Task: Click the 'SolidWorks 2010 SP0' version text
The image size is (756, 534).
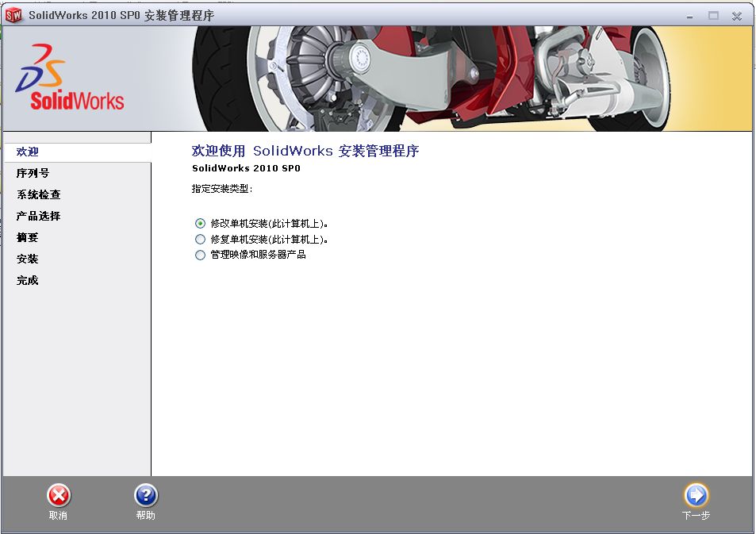Action: click(246, 168)
